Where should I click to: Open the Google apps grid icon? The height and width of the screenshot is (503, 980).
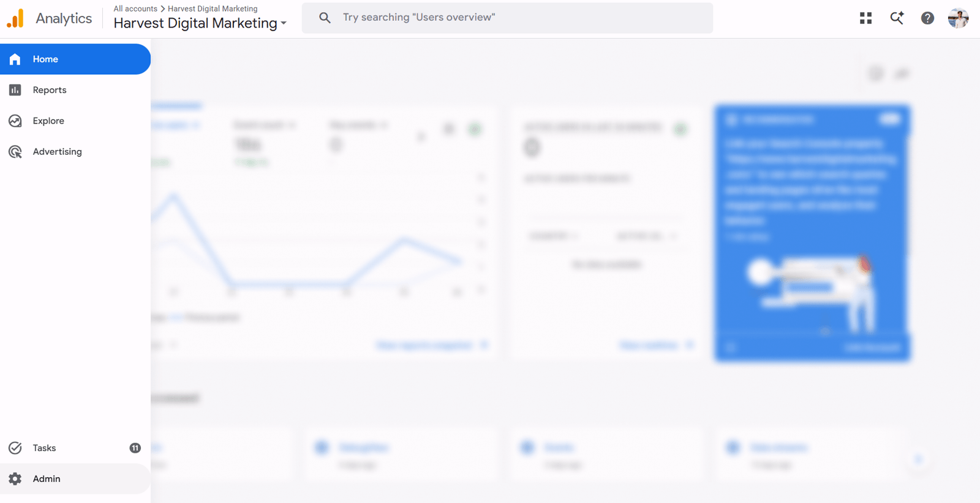865,18
